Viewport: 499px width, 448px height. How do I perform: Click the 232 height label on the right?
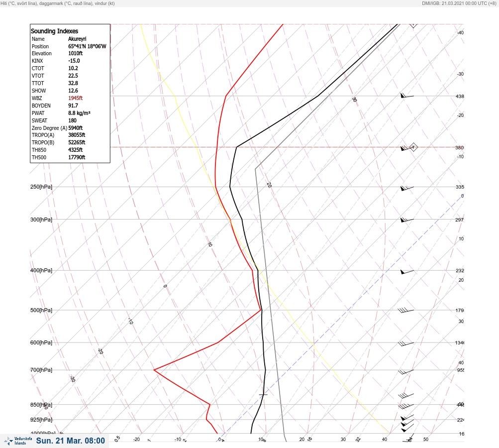click(460, 271)
